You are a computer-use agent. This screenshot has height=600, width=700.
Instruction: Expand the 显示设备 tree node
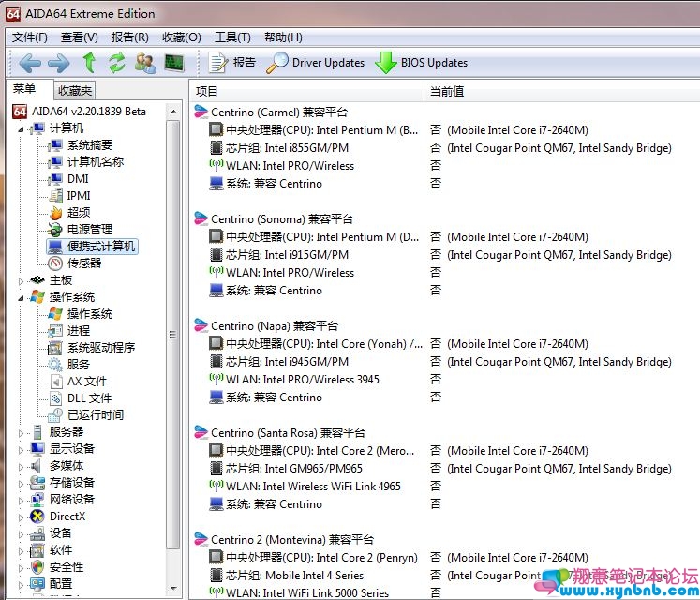pos(21,450)
